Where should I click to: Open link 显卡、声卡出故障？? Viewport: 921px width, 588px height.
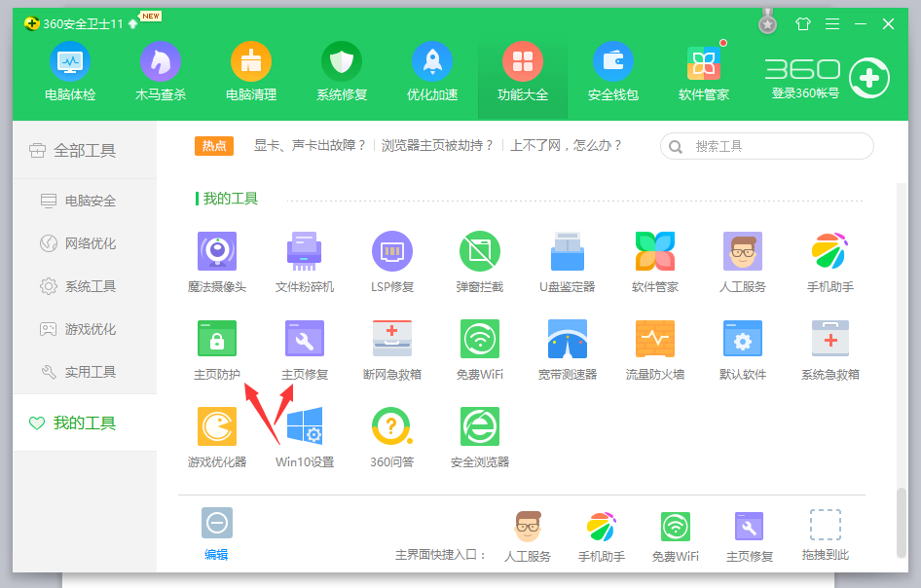311,146
